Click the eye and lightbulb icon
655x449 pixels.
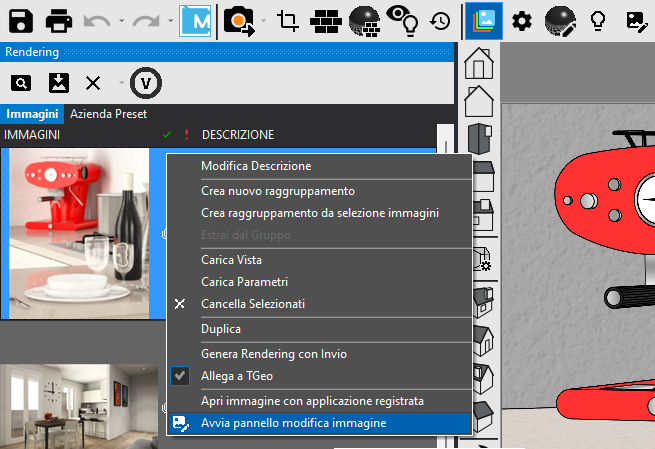point(403,21)
